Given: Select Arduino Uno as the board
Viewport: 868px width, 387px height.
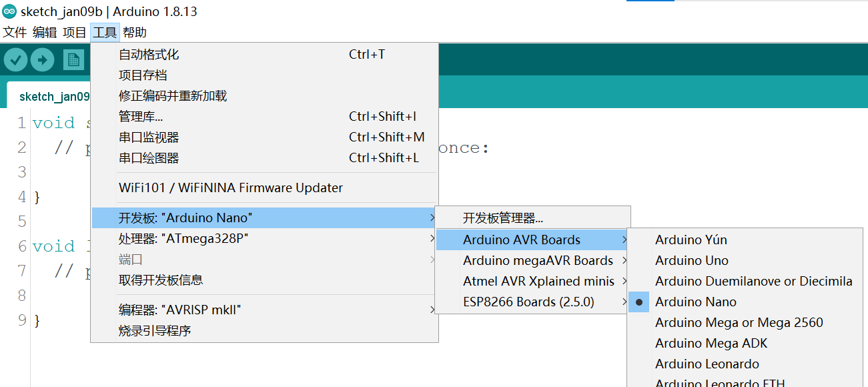Looking at the screenshot, I should point(691,260).
